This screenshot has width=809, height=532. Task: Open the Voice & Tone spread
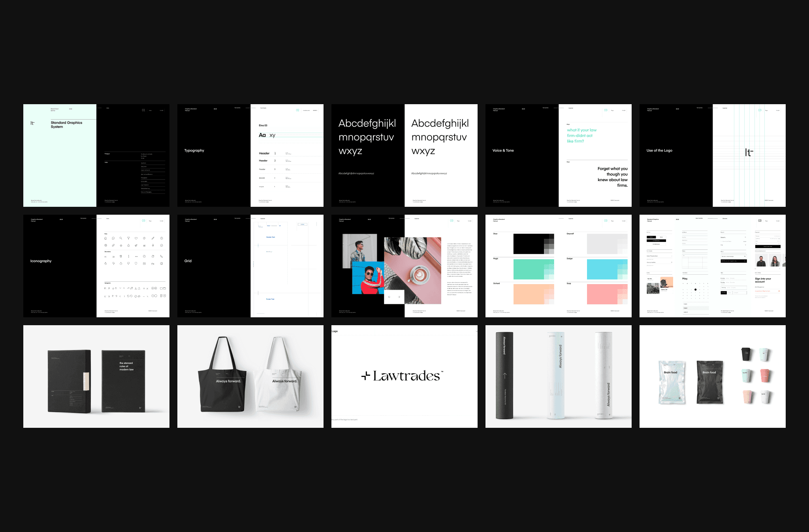pyautogui.click(x=558, y=155)
